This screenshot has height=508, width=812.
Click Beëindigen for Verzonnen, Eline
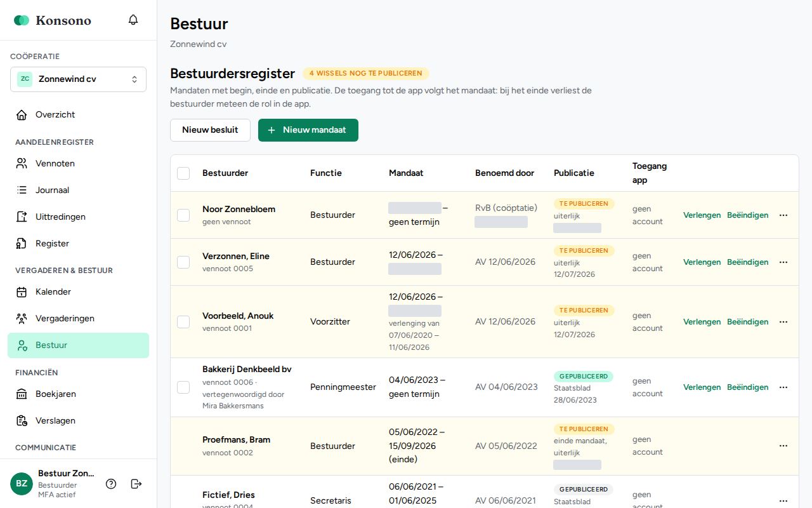(747, 262)
